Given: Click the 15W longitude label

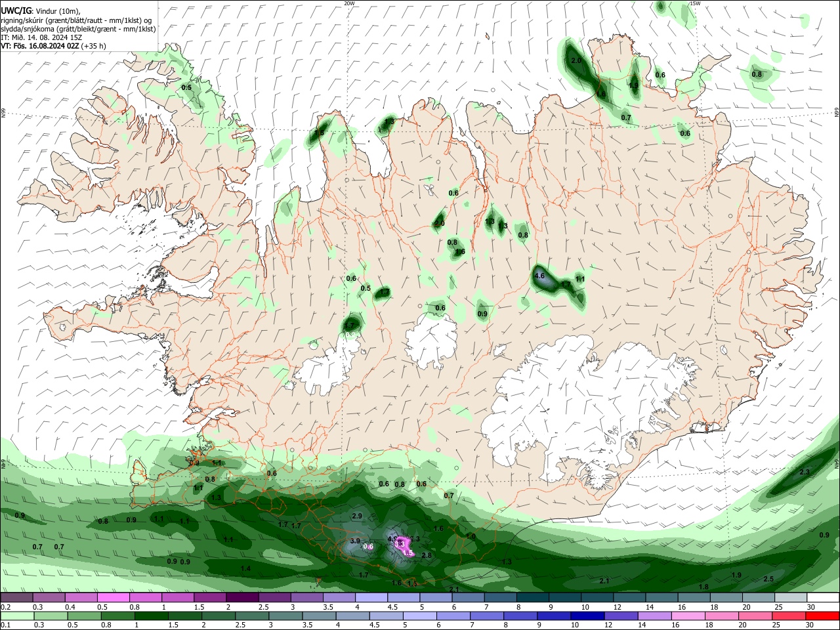Looking at the screenshot, I should [x=694, y=3].
